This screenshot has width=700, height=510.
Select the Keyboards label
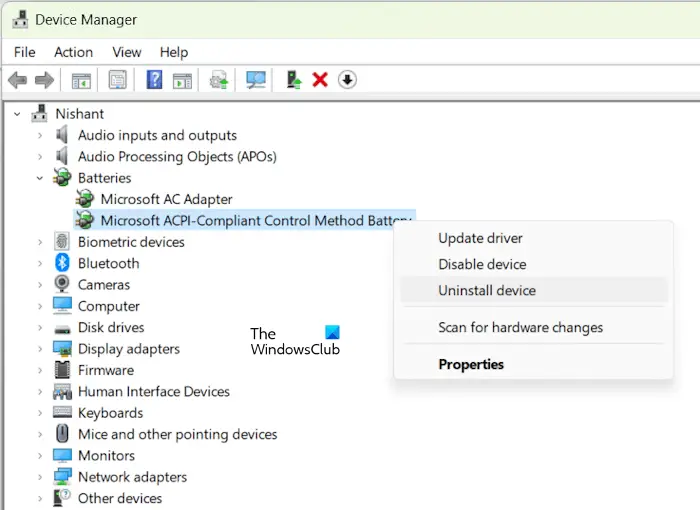110,413
